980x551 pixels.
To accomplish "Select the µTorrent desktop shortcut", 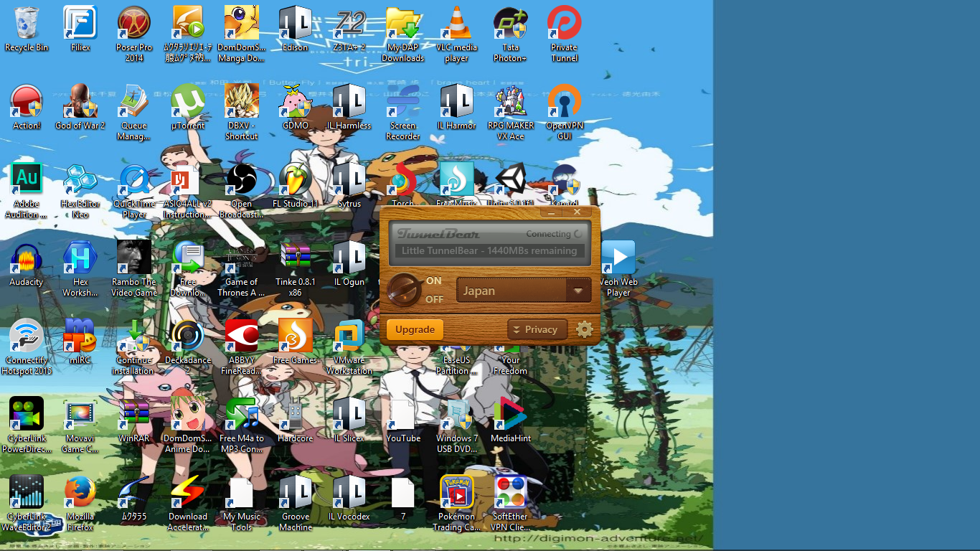I will 188,108.
